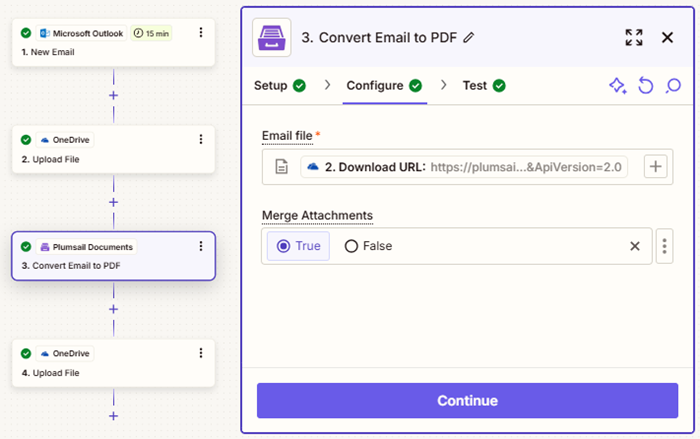Select True for Merge Attachments
Screen dimensions: 700x439
click(298, 246)
